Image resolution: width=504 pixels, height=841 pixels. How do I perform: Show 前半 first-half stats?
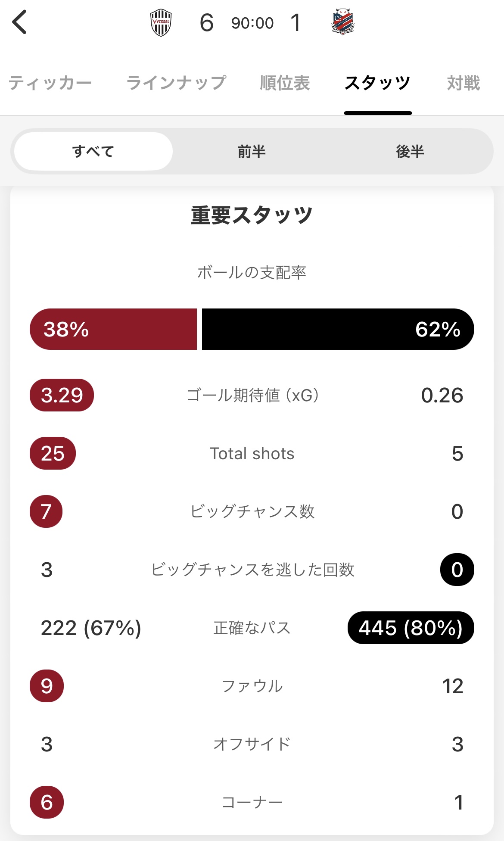pos(252,151)
